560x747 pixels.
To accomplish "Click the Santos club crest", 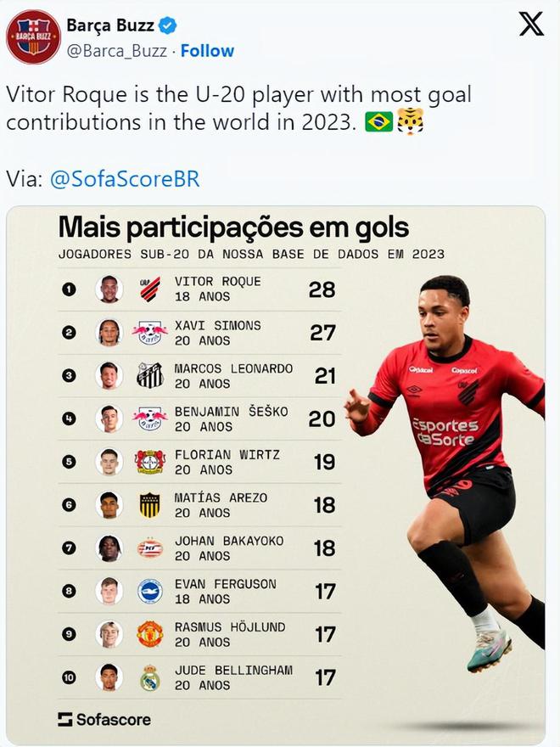I will point(150,375).
